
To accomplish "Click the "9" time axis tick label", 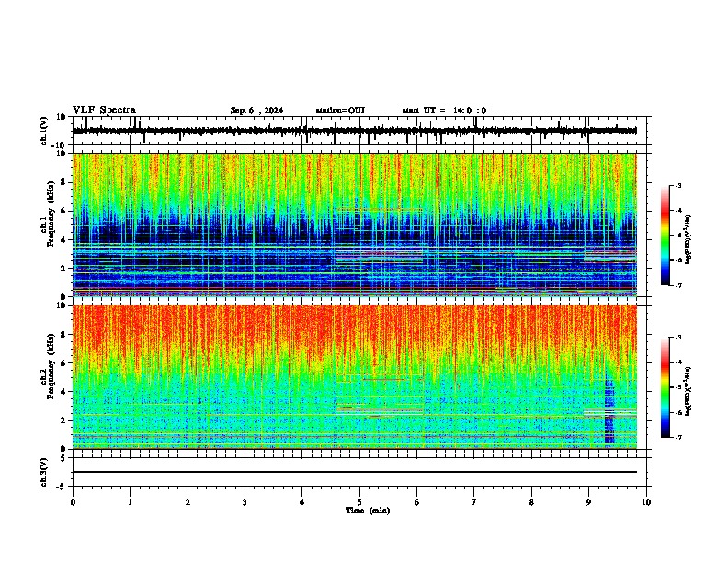I will click(588, 502).
